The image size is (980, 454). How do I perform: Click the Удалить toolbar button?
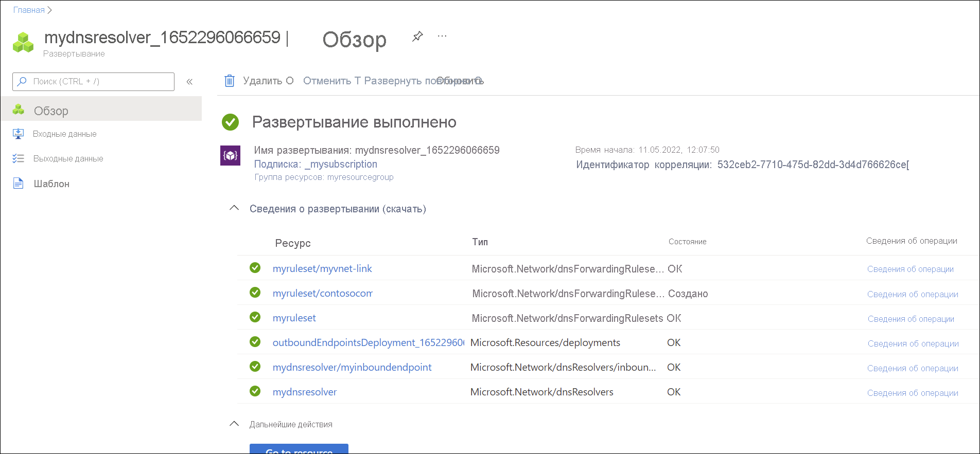262,81
